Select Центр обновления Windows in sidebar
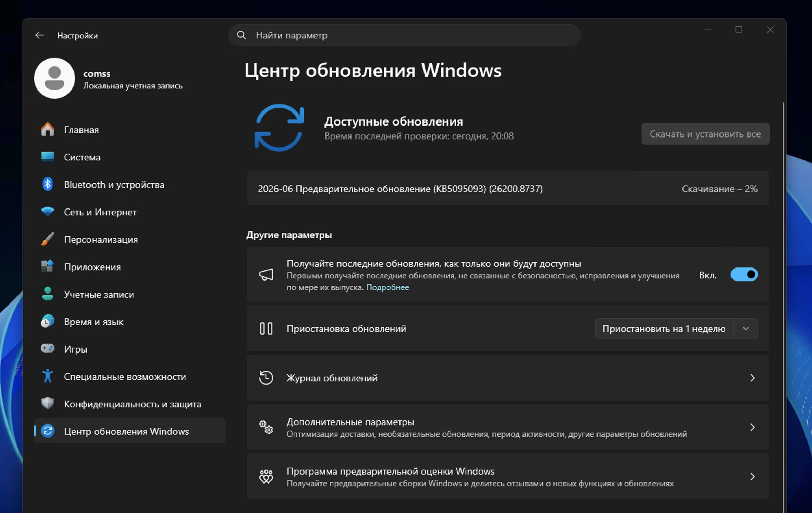Viewport: 812px width, 513px height. click(130, 431)
